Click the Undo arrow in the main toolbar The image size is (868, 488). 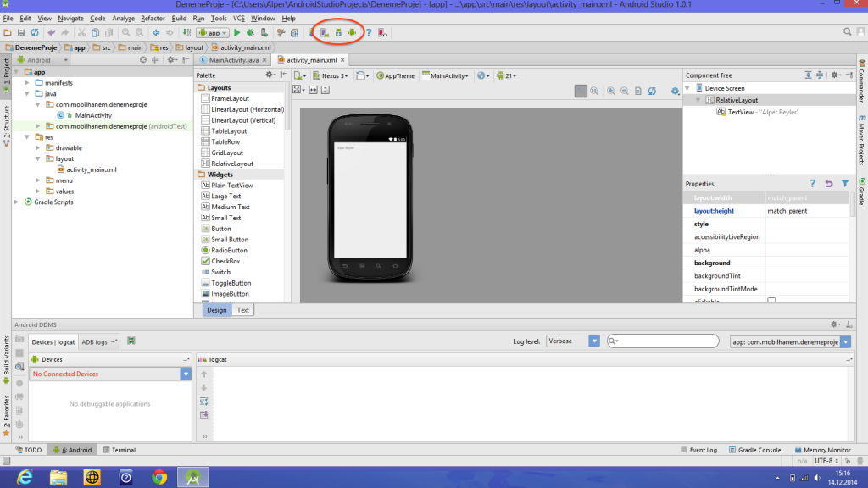click(52, 31)
